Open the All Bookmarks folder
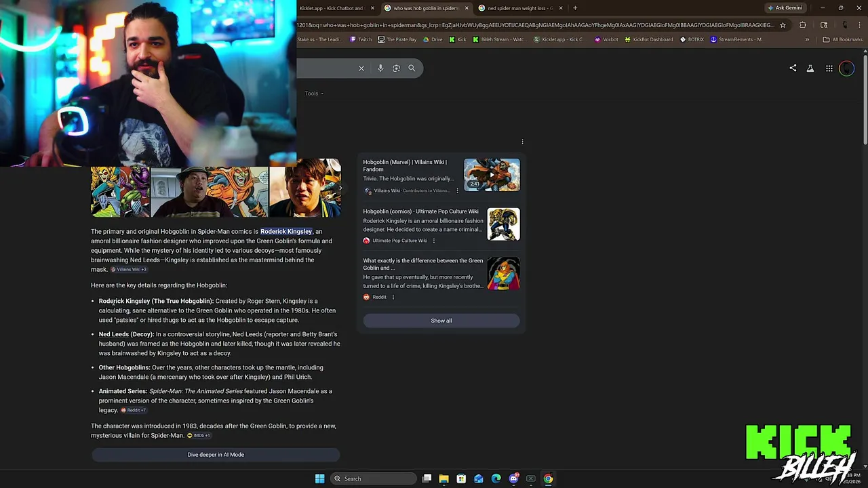This screenshot has width=868, height=488. (x=842, y=39)
